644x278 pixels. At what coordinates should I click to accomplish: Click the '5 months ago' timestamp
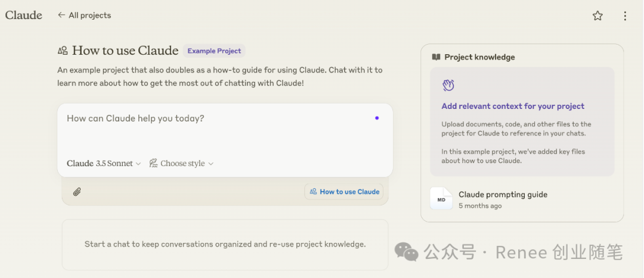coord(480,206)
